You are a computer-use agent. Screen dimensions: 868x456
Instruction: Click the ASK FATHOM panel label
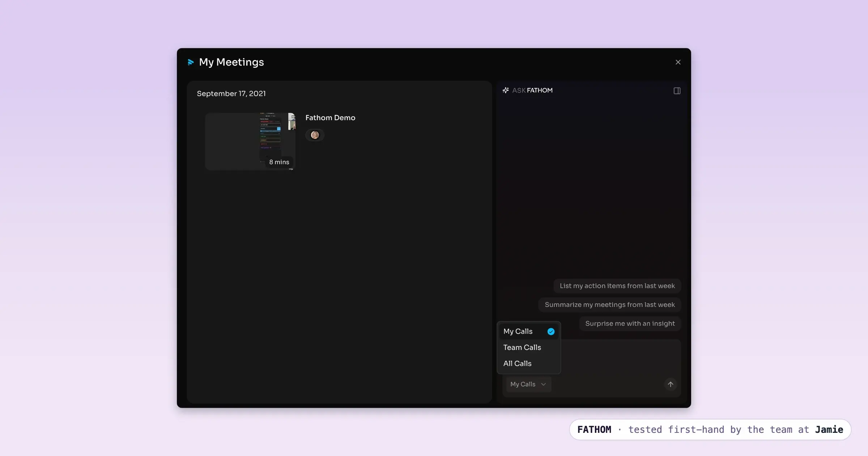[x=532, y=90]
